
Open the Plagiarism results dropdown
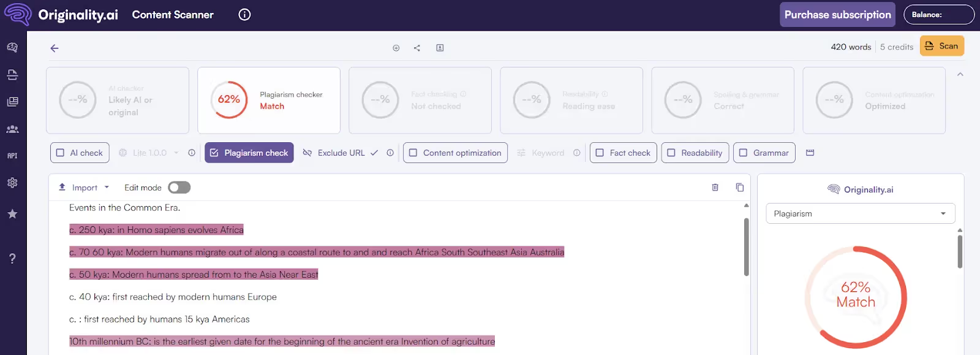click(860, 213)
